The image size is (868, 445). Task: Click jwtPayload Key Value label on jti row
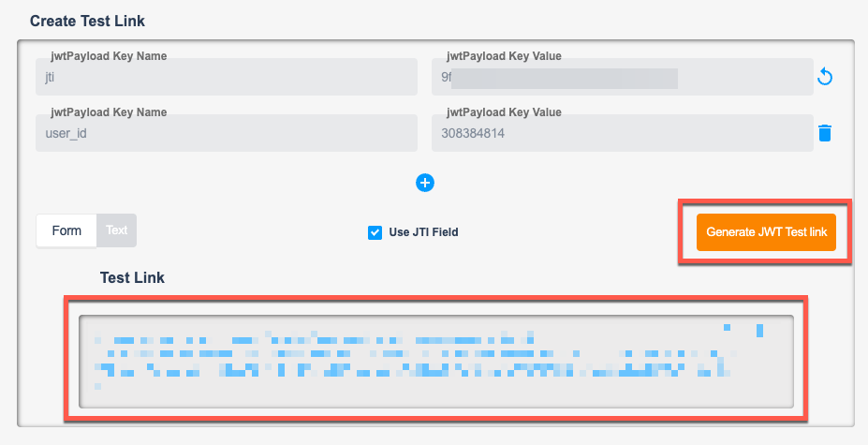[x=504, y=56]
